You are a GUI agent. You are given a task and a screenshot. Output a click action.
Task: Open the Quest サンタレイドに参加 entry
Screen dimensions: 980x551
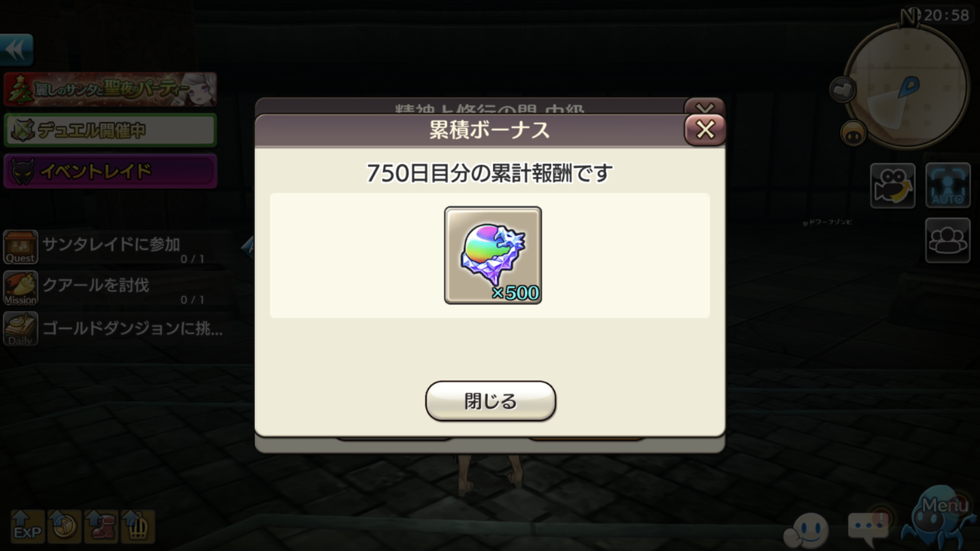point(112,247)
